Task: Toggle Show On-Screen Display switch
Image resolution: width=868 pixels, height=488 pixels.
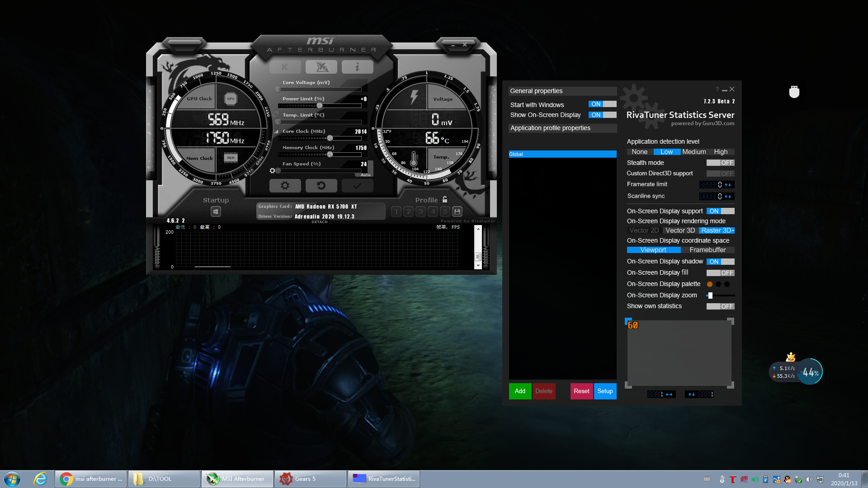Action: [x=602, y=115]
